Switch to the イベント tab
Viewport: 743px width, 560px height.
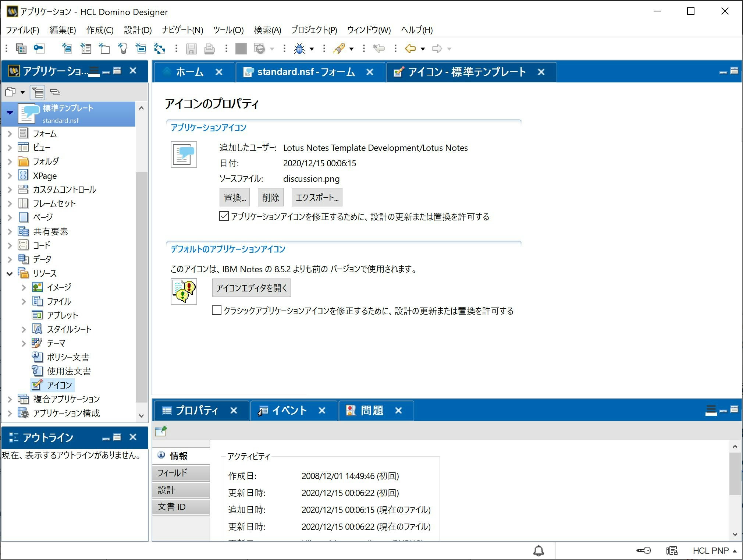pyautogui.click(x=289, y=410)
